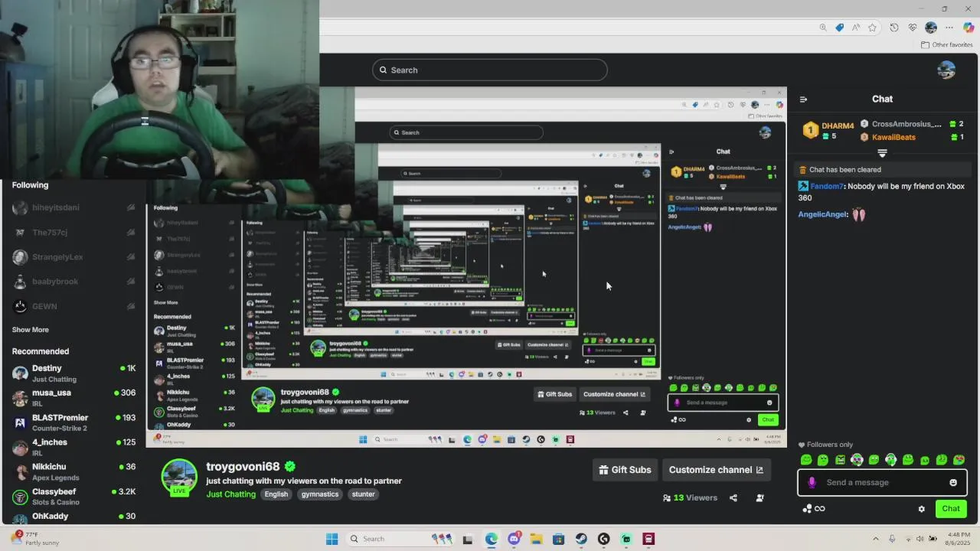
Task: Open Edge shopping tag icon
Action: tap(840, 28)
